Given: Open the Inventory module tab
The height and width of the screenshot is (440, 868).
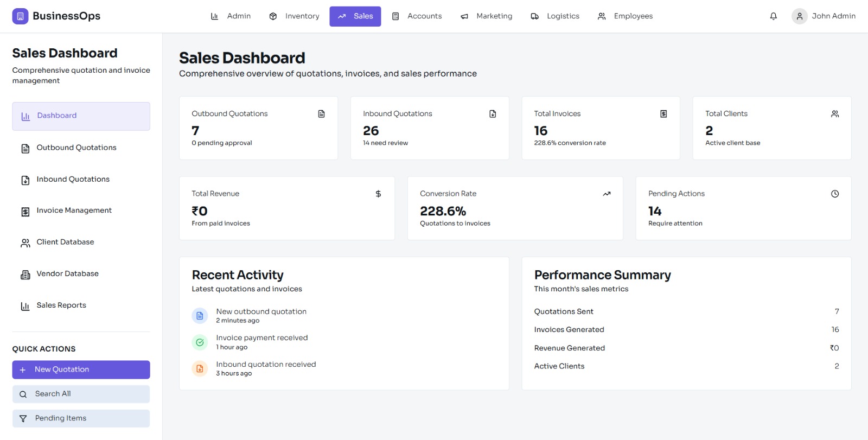Looking at the screenshot, I should [294, 16].
